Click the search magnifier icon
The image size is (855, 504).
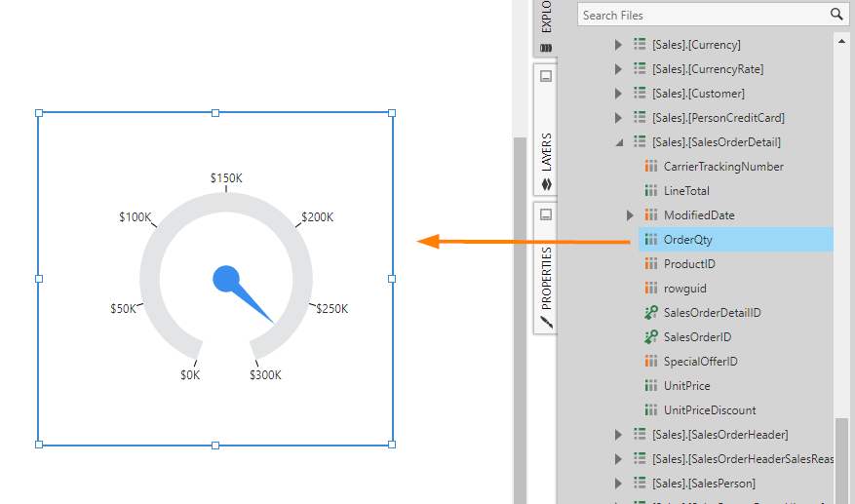pyautogui.click(x=836, y=15)
